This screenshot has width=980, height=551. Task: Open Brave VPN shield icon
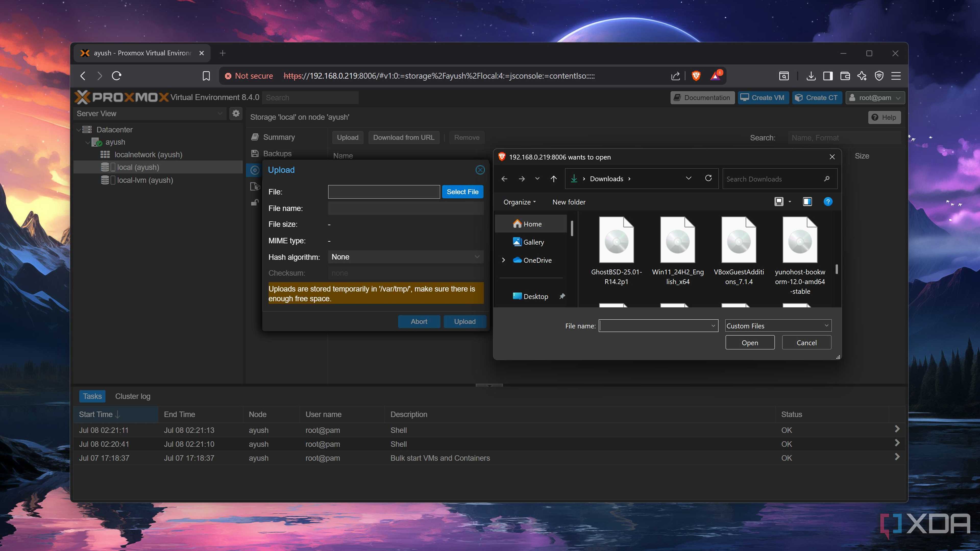[x=879, y=76]
